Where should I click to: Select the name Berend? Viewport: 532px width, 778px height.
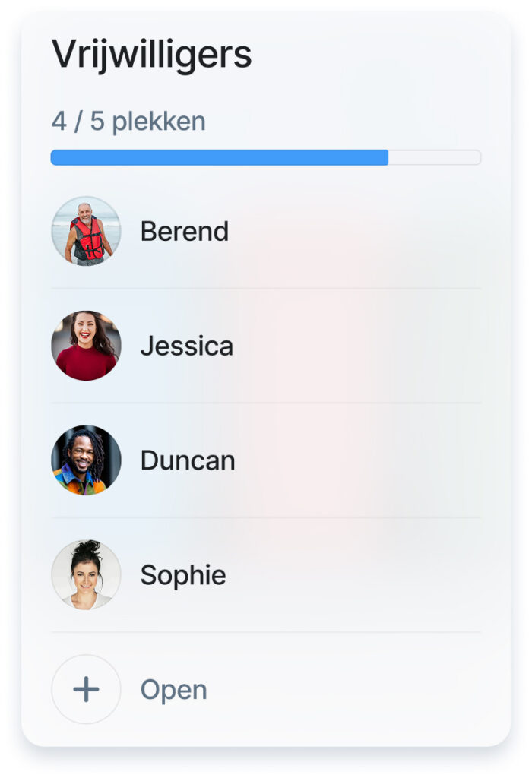[185, 231]
